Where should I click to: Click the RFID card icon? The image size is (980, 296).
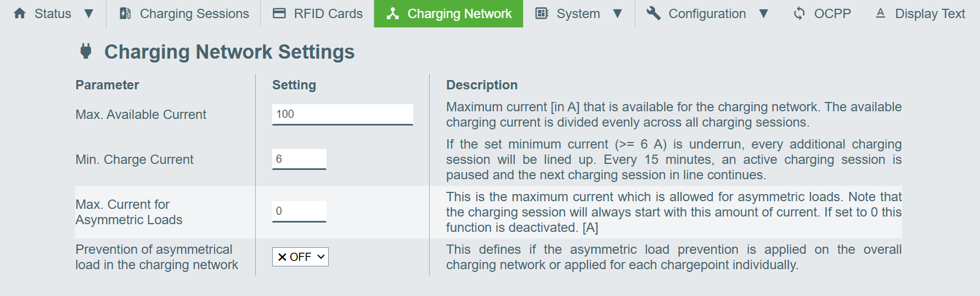pos(279,13)
